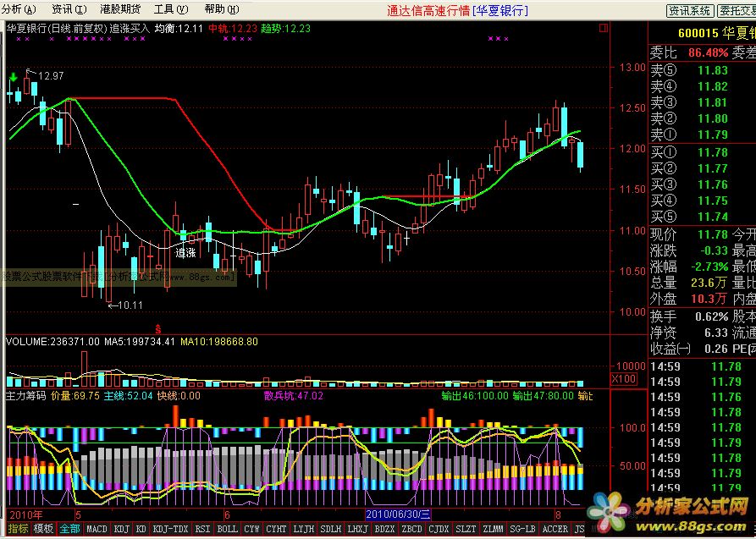
Task: Click the VOLUME:236371.00 label
Action: click(52, 341)
